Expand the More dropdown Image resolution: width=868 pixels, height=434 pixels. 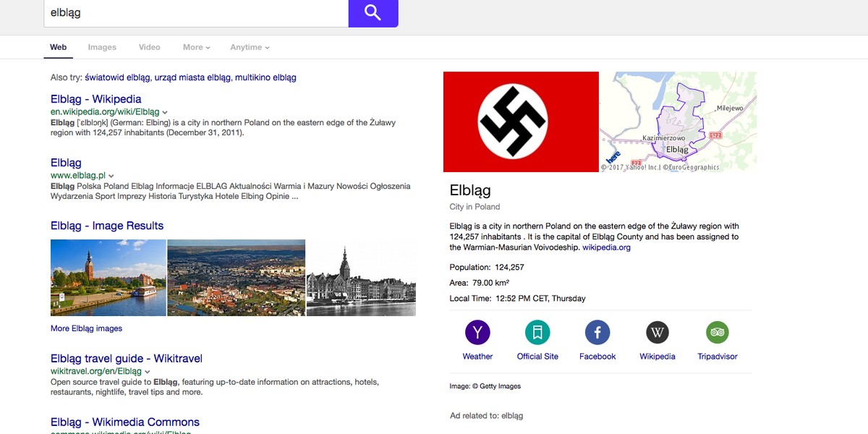coord(197,47)
